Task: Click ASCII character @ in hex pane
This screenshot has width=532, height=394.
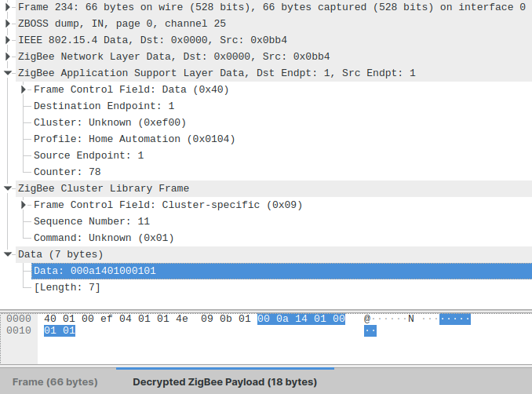Action: 367,319
